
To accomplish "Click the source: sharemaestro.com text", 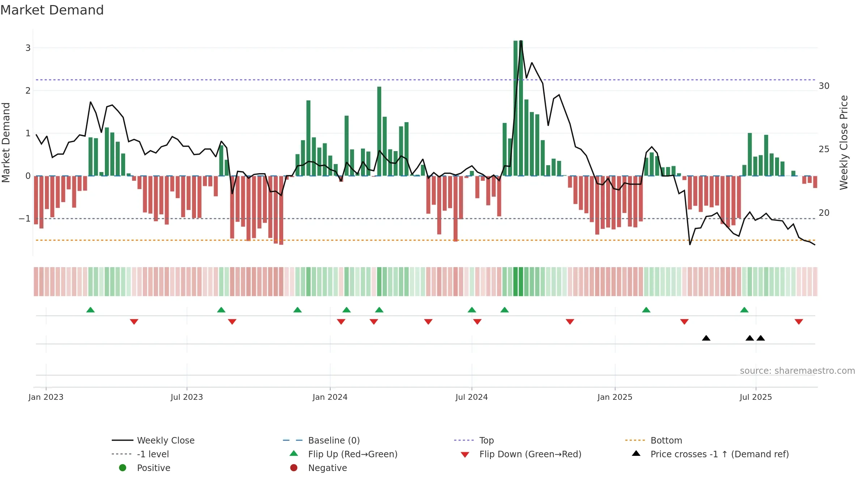I will 797,371.
